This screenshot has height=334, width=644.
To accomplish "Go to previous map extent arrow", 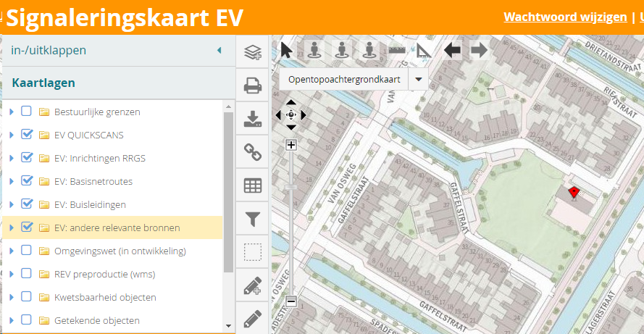I will coord(452,50).
